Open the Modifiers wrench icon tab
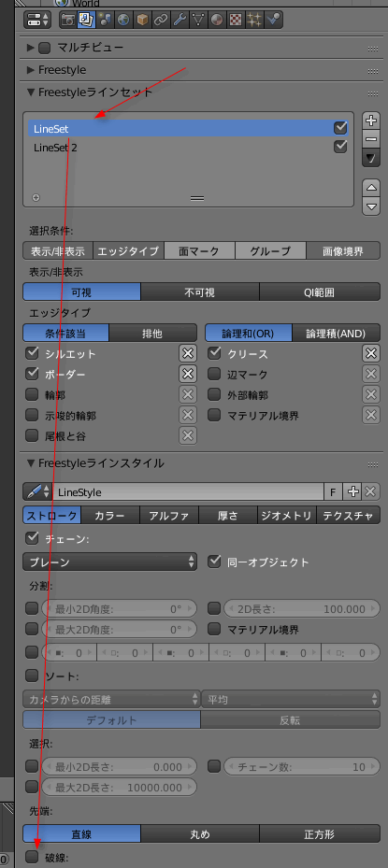Screen dimensions: 388x868 coord(179,21)
